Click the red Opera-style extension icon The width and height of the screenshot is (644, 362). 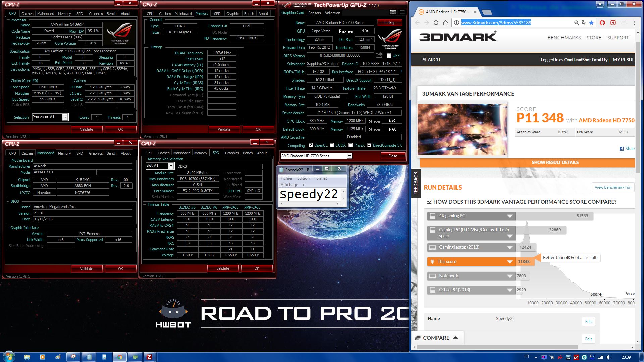point(602,23)
